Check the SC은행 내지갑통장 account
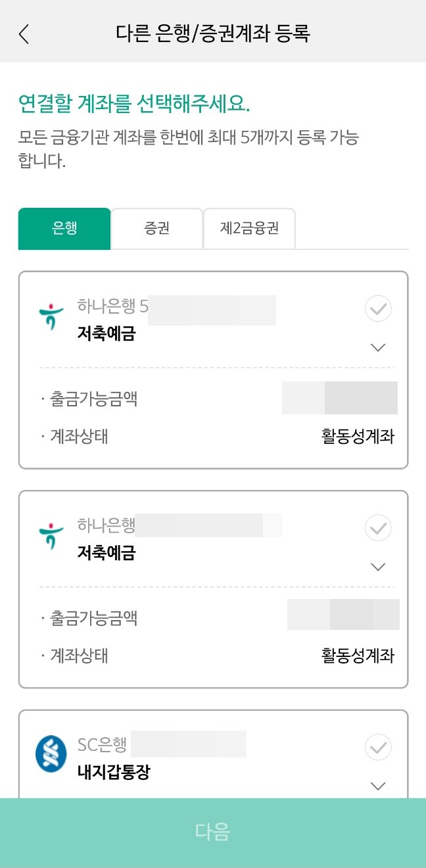 pos(378,747)
